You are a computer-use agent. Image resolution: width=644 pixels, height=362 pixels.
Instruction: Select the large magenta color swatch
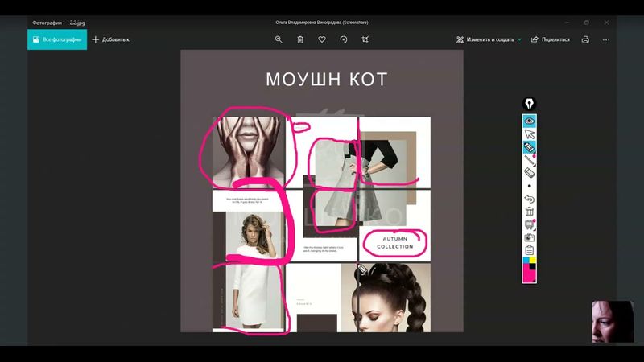(528, 274)
